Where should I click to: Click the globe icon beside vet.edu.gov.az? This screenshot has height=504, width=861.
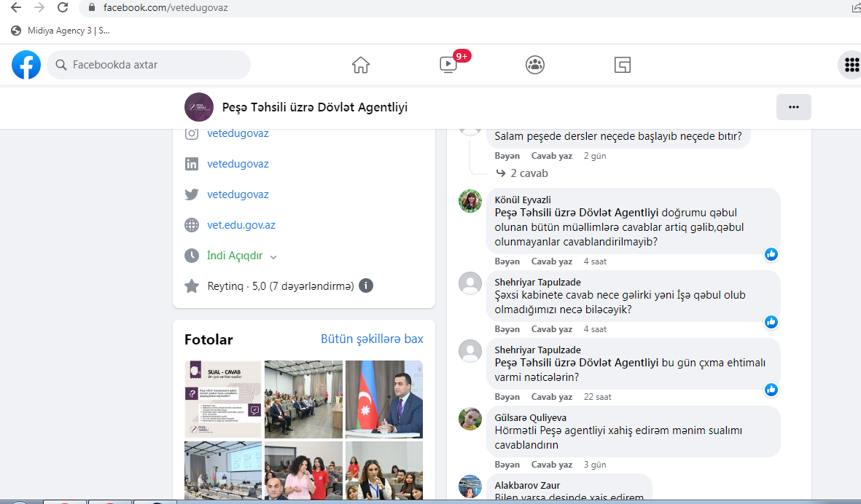(x=192, y=225)
